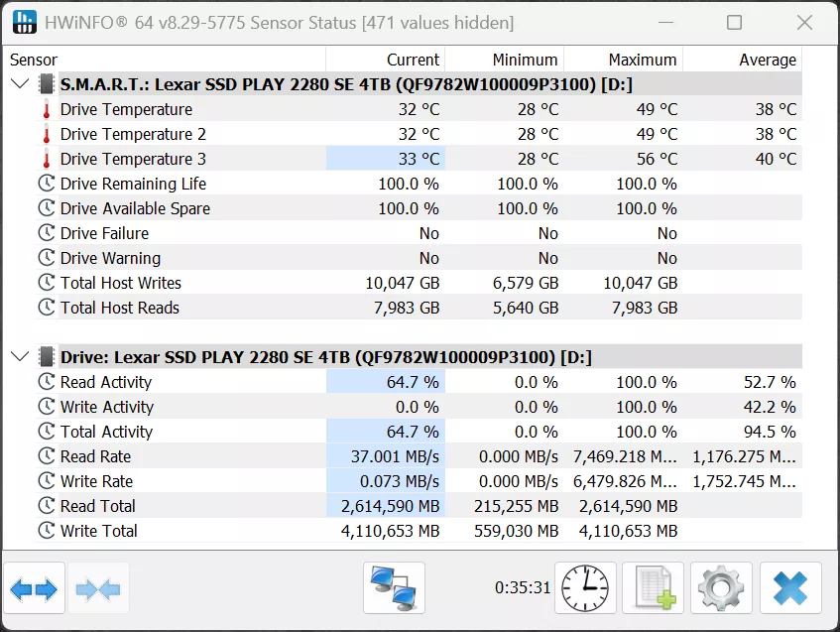
Task: Click the Average column header
Action: coord(742,60)
